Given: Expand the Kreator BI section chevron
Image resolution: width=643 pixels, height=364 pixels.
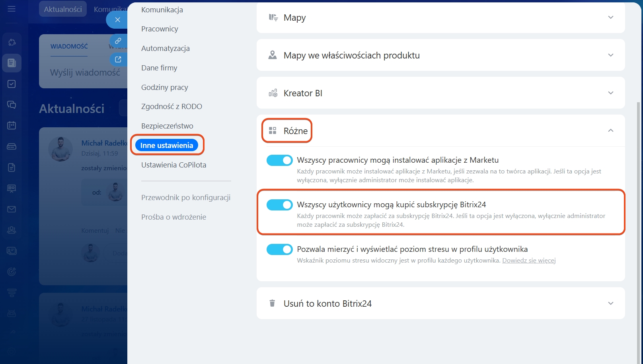Looking at the screenshot, I should (611, 93).
